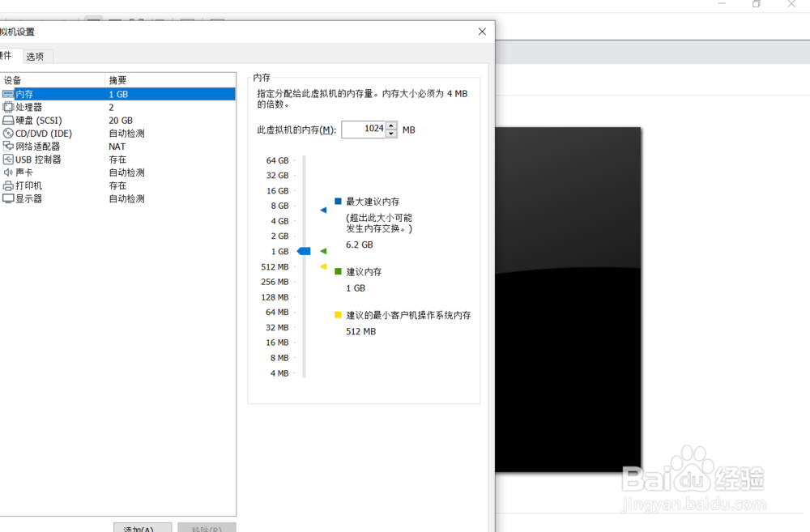Click the 建议内存 legend label
Image resolution: width=810 pixels, height=532 pixels.
click(x=364, y=272)
